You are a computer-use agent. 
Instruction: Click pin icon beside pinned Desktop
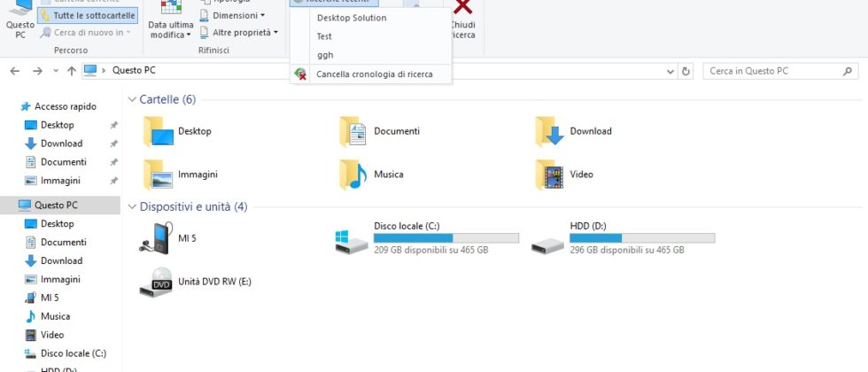point(113,125)
